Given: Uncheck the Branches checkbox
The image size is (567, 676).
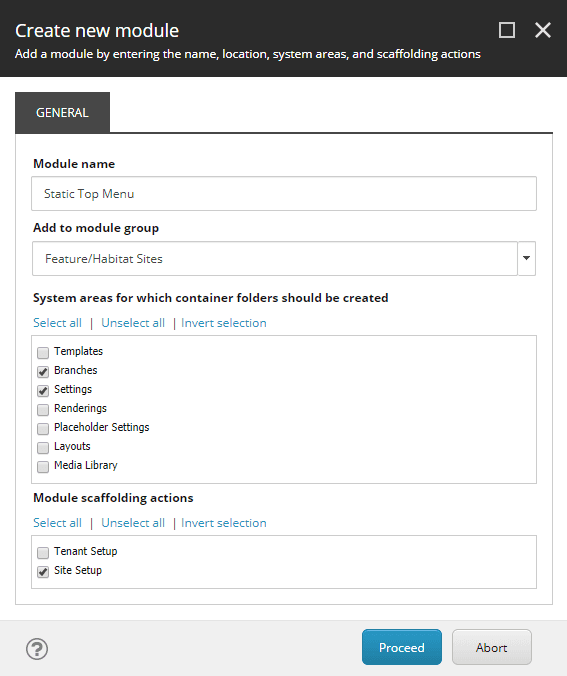Looking at the screenshot, I should [x=43, y=372].
